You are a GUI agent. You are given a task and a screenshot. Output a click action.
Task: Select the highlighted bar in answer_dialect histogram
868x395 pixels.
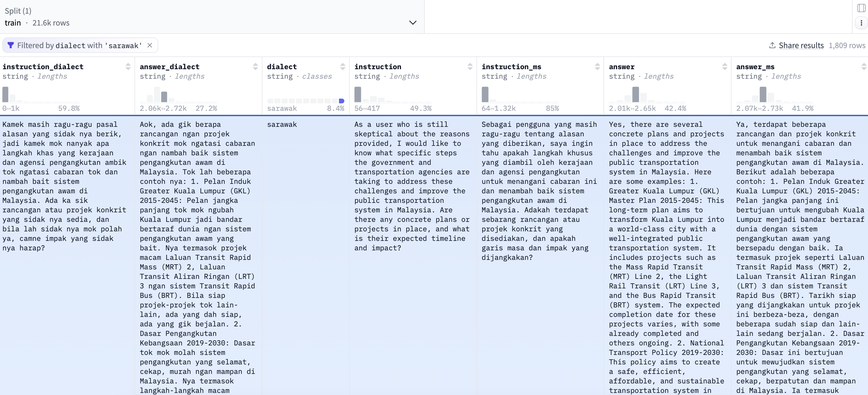pos(164,97)
